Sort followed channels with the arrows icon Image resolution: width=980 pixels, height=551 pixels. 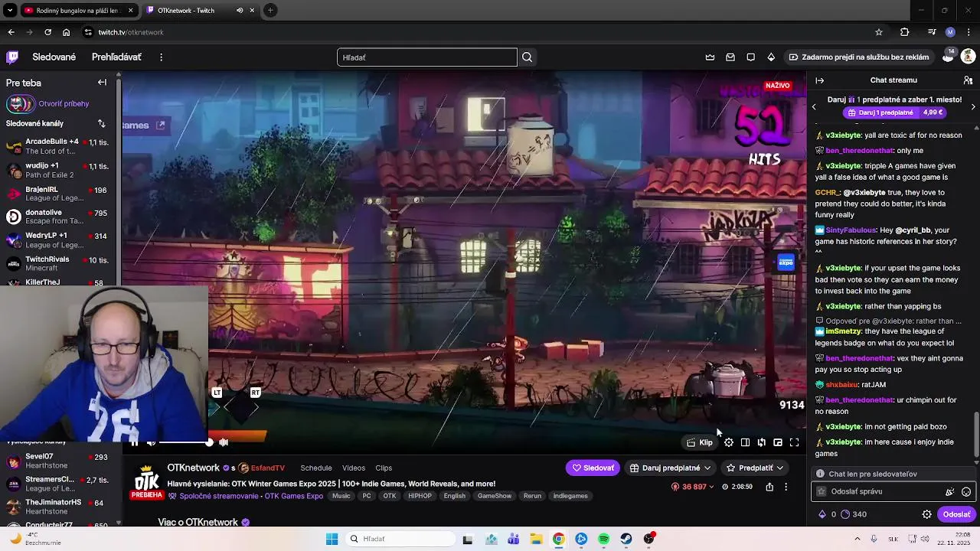(x=101, y=123)
